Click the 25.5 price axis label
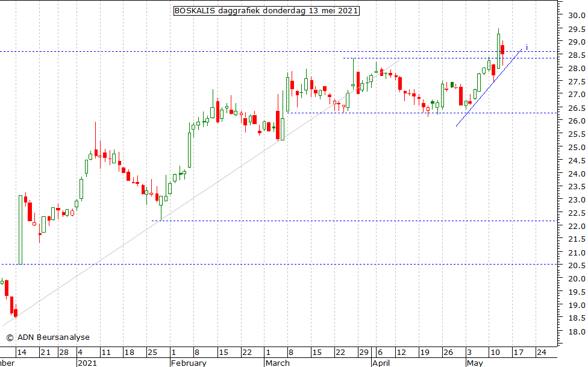Viewport: 588px width, 367px height. pos(577,134)
